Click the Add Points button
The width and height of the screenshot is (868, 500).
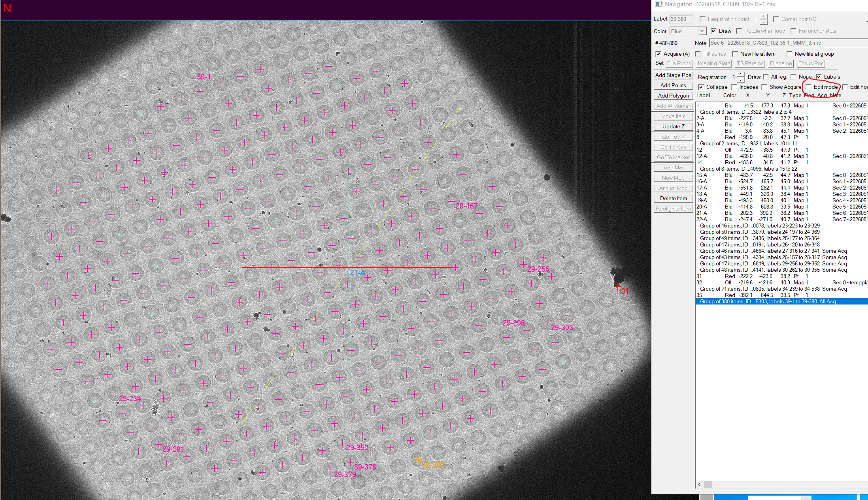click(x=673, y=85)
